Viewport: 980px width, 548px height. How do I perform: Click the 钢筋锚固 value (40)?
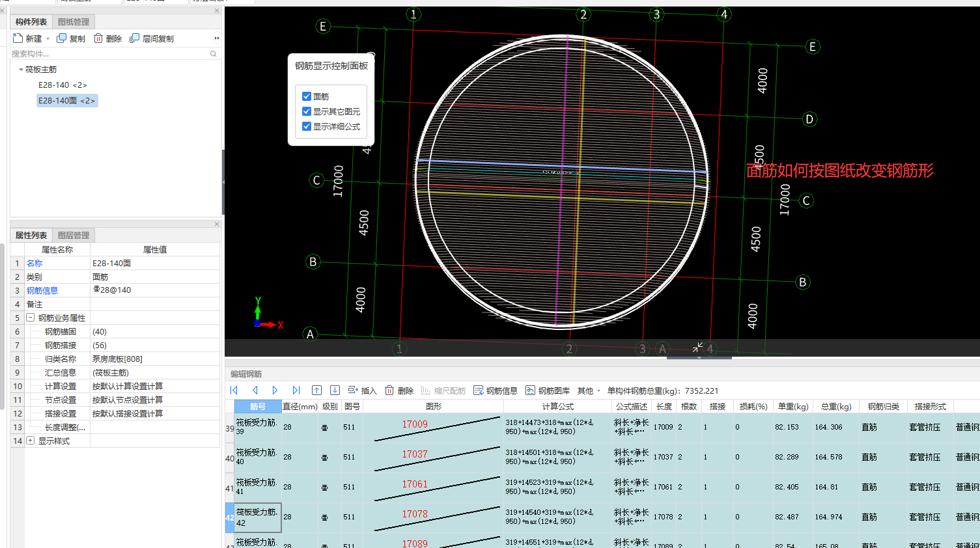(x=155, y=331)
